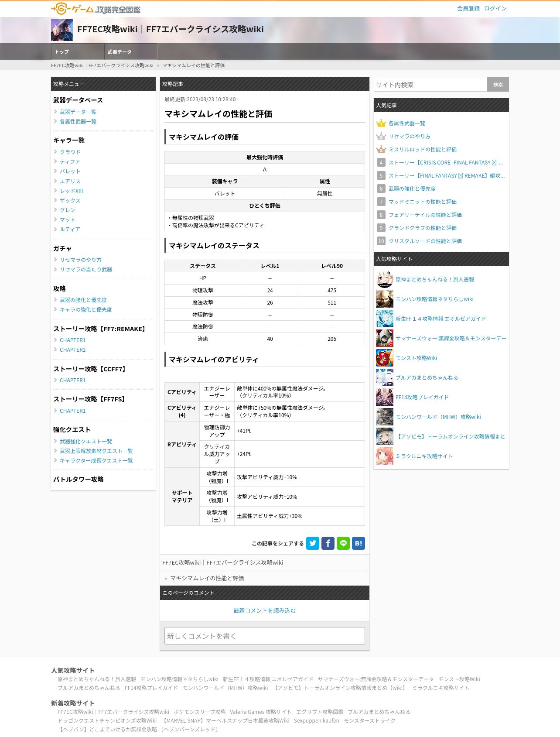Open グレン character page

(68, 210)
